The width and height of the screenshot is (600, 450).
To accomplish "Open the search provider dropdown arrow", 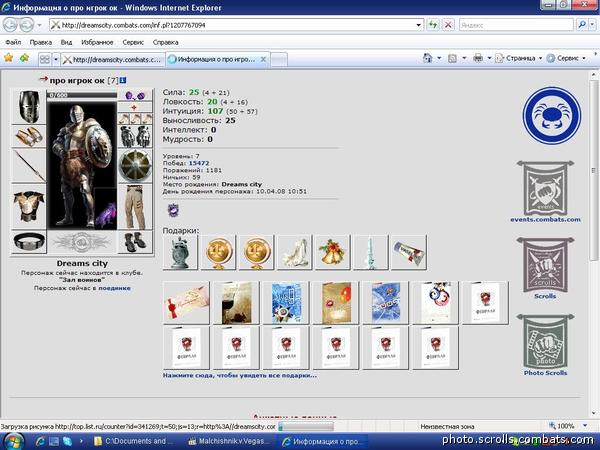I will tap(592, 25).
